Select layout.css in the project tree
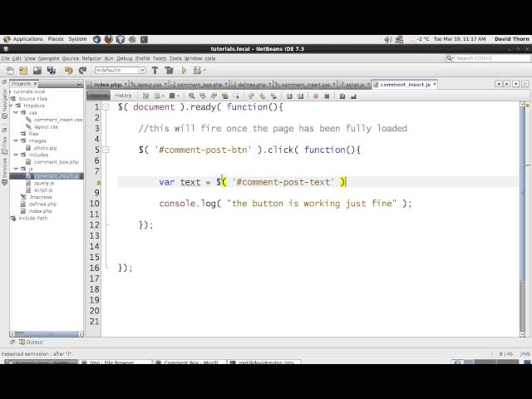Image resolution: width=532 pixels, height=399 pixels. pos(46,127)
